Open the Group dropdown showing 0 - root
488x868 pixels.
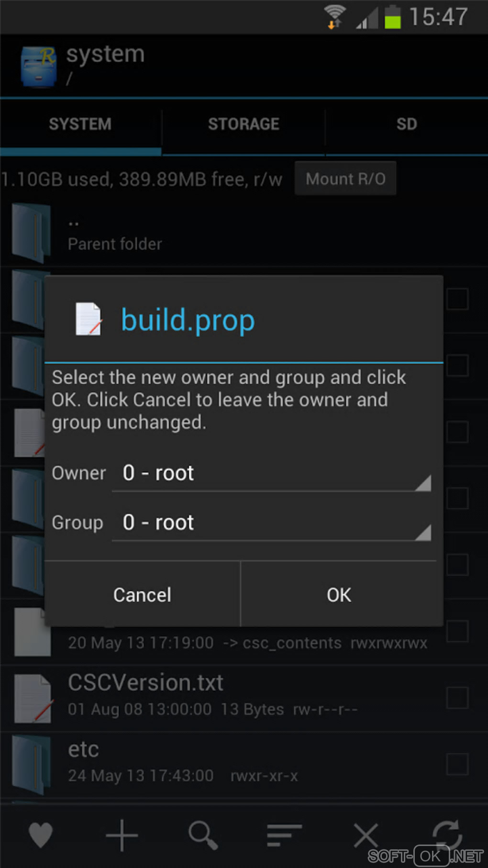coord(272,523)
